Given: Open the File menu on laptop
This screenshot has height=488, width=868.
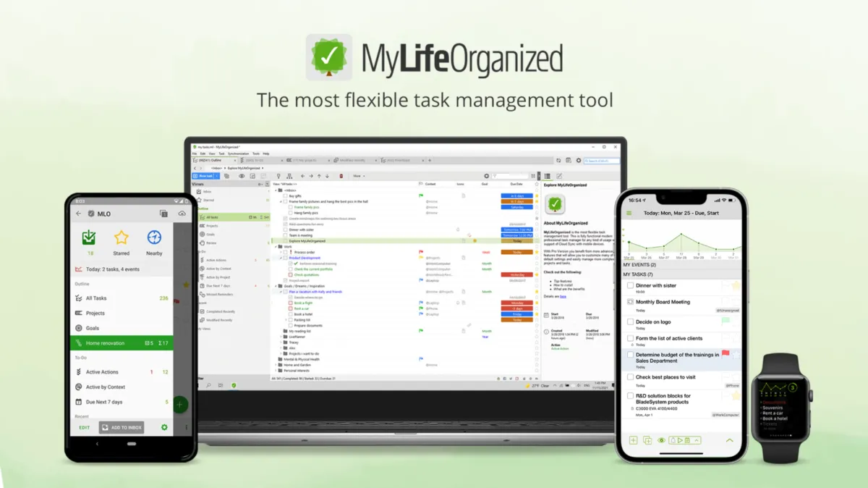Looking at the screenshot, I should pos(195,153).
